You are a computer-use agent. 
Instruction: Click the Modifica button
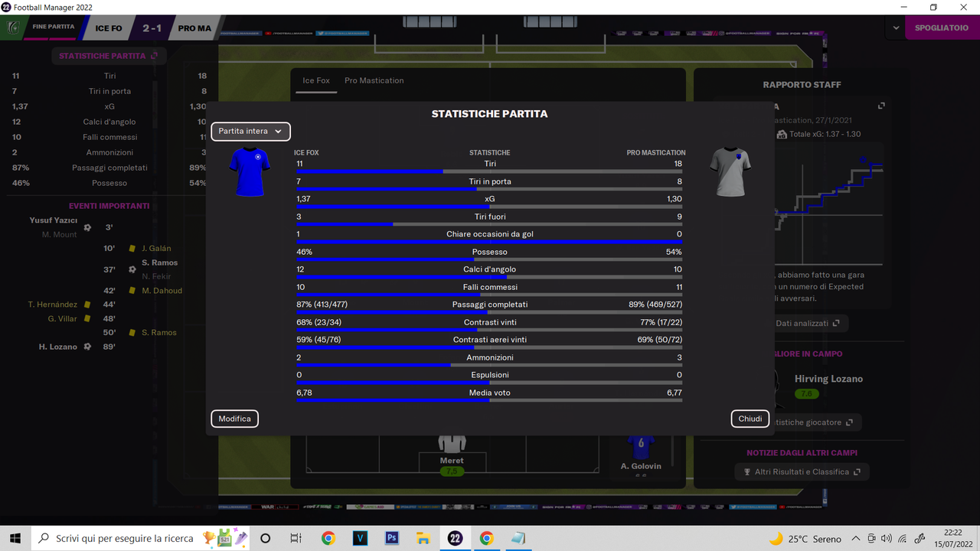[x=234, y=419]
